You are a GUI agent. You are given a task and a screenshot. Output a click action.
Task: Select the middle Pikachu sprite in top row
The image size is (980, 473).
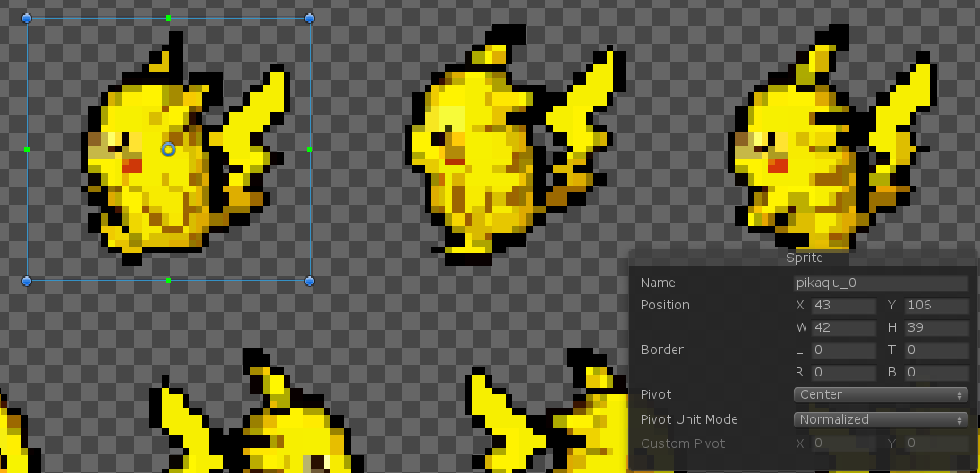[515, 145]
